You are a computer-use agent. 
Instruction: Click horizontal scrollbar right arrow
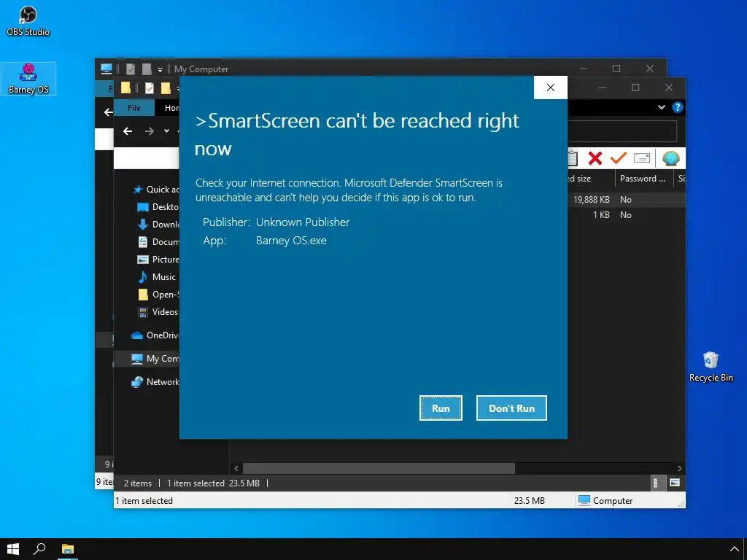[x=679, y=468]
